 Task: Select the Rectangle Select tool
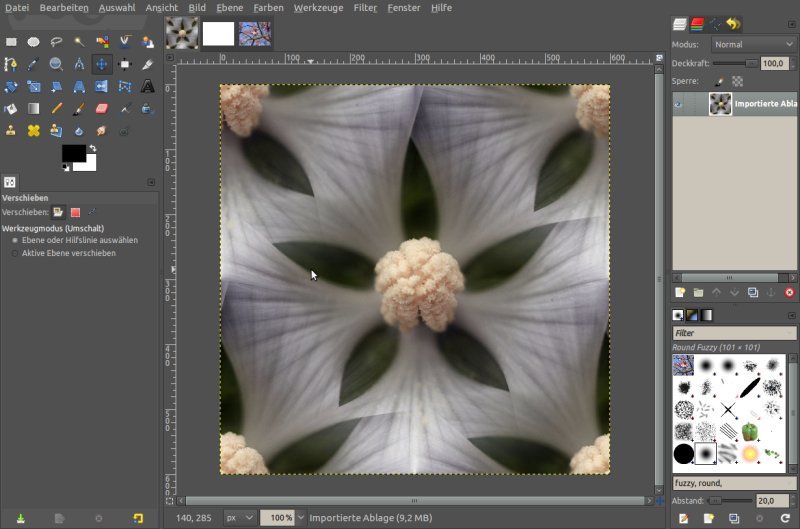11,41
